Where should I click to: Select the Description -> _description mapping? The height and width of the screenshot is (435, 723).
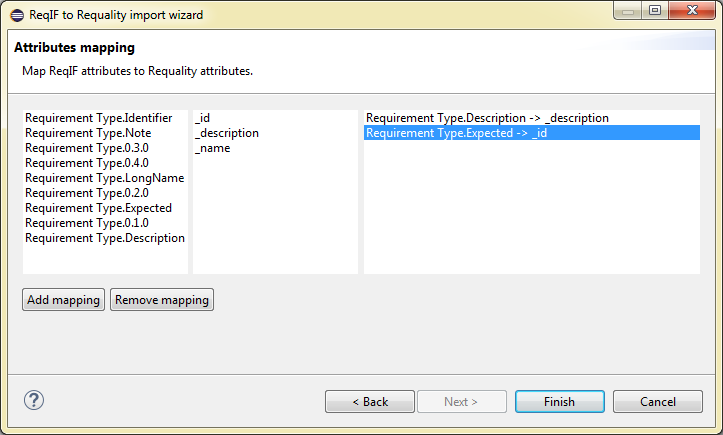[x=532, y=118]
